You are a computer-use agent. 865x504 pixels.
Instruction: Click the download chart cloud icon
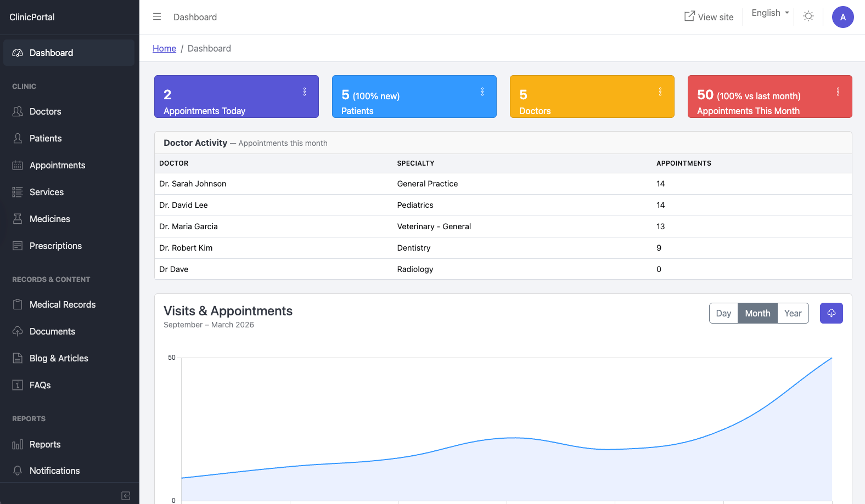click(x=831, y=313)
